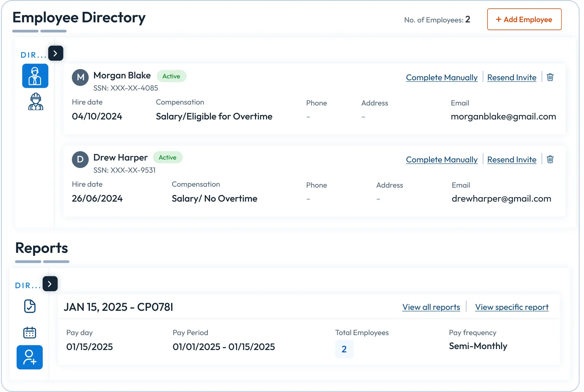Click hire date 04/10/2024
Image resolution: width=584 pixels, height=392 pixels.
97,116
